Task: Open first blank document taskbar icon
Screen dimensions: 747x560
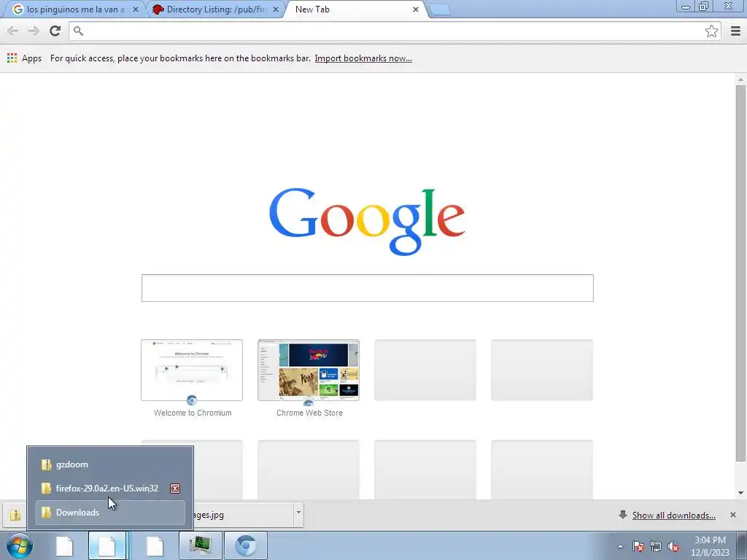Action: tap(64, 545)
